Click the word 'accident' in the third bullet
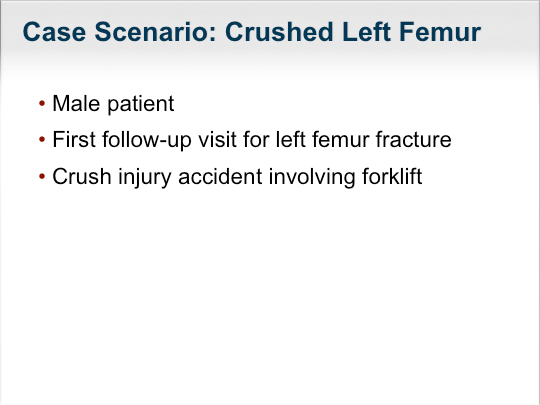This screenshot has width=540, height=405. [220, 176]
